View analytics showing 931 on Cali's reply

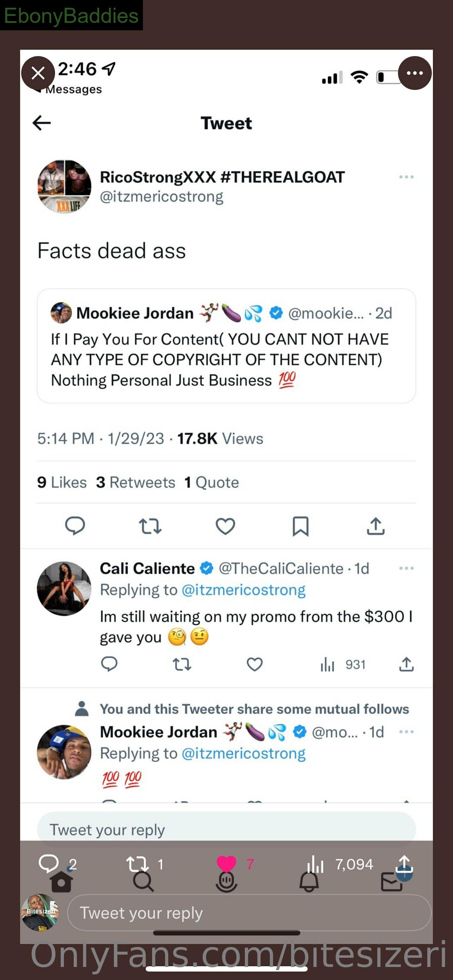click(343, 665)
